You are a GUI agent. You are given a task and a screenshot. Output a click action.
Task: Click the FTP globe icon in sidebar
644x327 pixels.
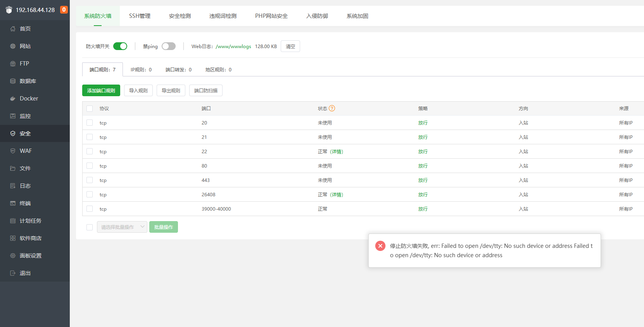pos(13,64)
